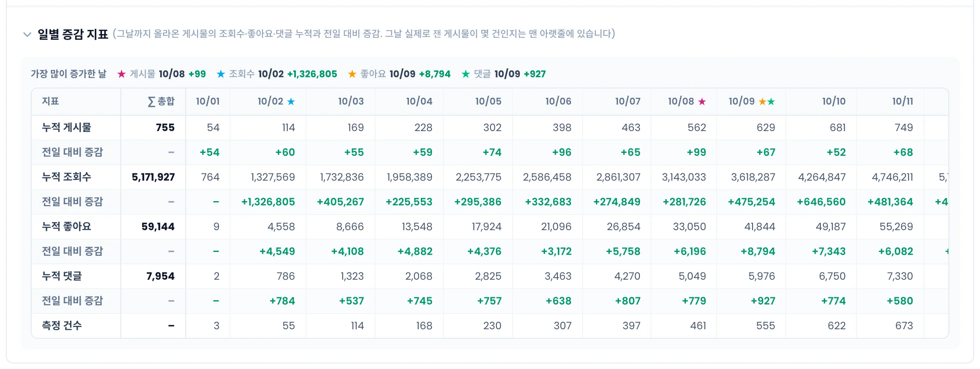This screenshot has width=980, height=369.
Task: Click total comments value 7,954
Action: [160, 276]
